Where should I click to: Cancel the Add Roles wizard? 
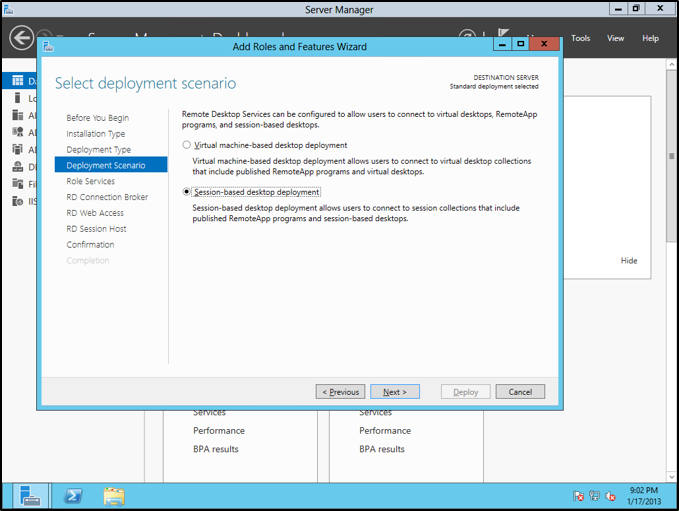pyautogui.click(x=520, y=392)
